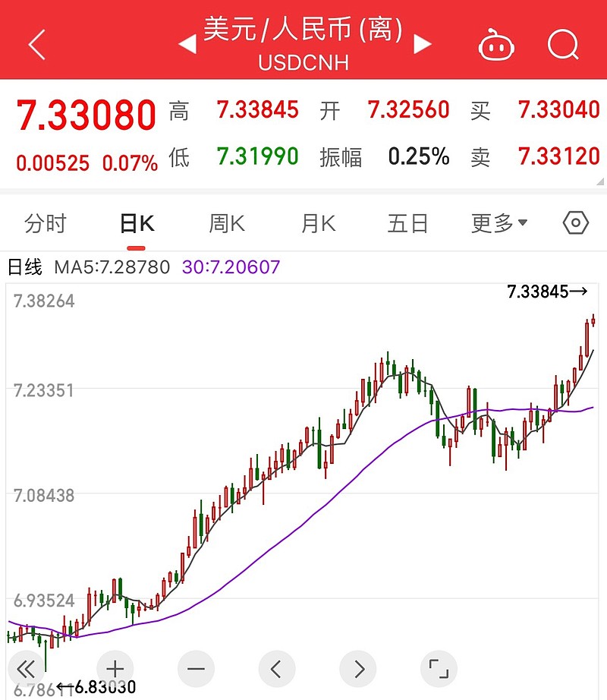Move chart right with arrow button

click(x=358, y=669)
